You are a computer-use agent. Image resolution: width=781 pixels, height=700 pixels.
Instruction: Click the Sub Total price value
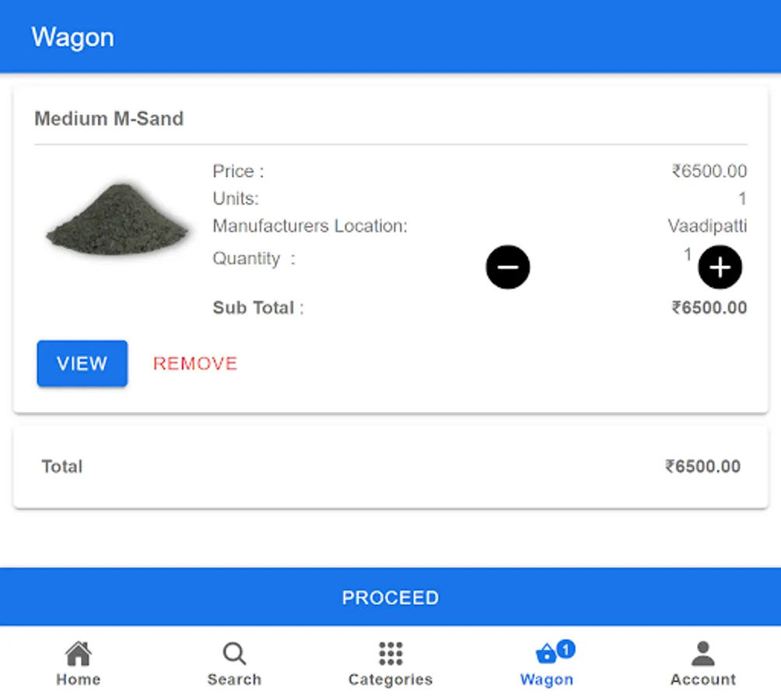pos(709,308)
